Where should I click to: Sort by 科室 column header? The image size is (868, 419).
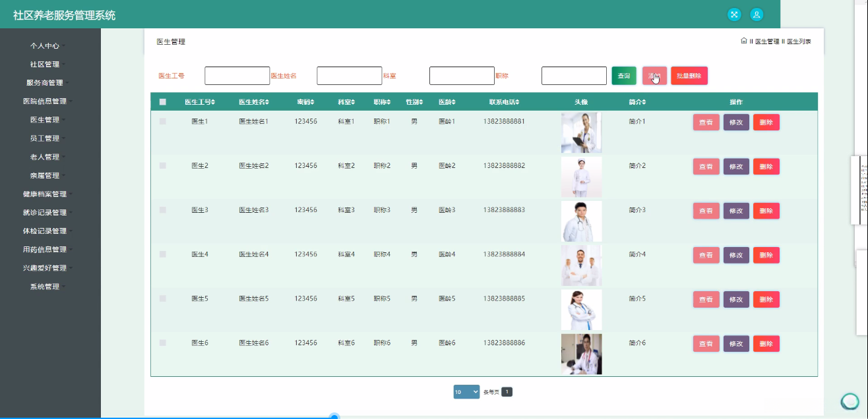tap(346, 102)
